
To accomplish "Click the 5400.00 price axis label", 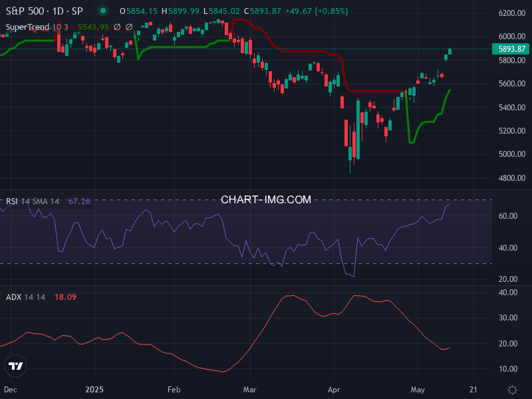I will [x=512, y=107].
